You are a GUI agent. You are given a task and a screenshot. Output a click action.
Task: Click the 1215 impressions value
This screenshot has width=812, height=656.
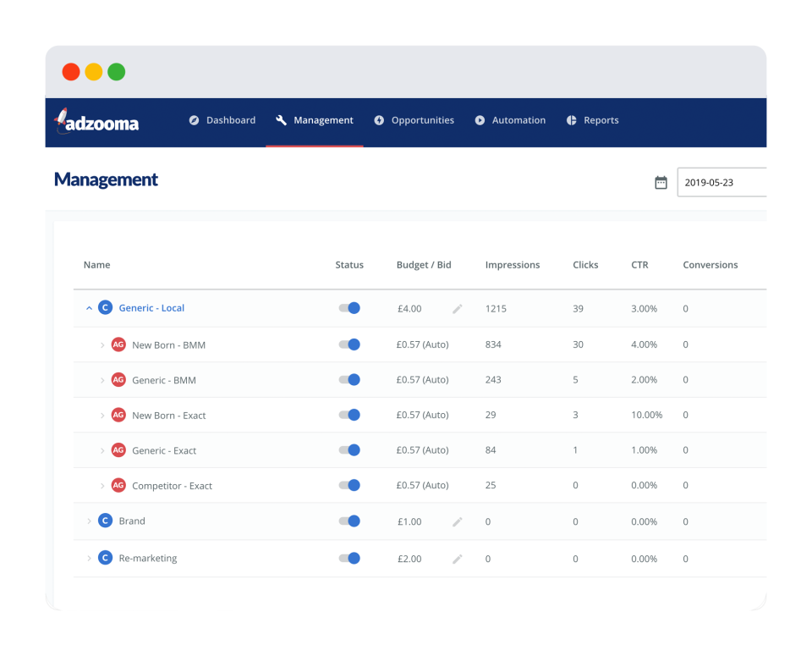(x=496, y=309)
